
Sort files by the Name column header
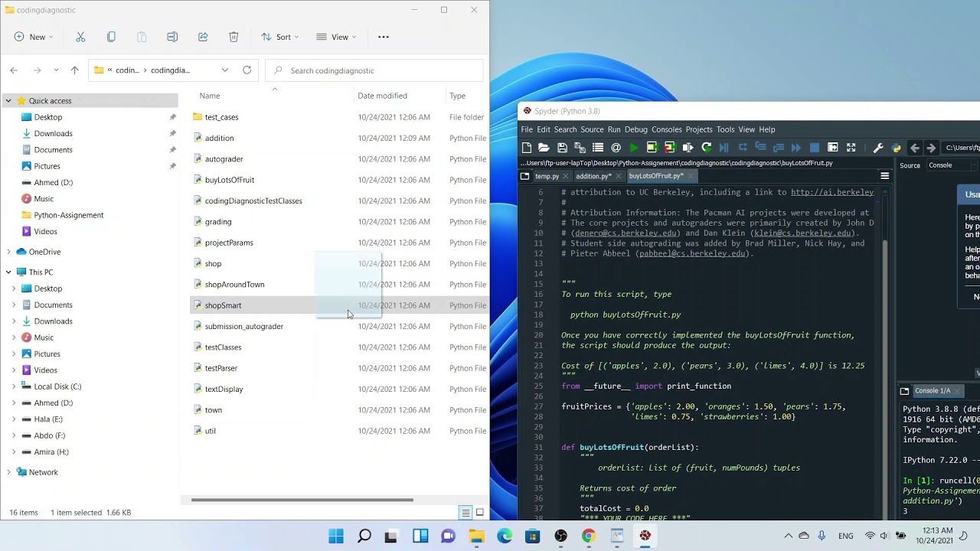click(x=210, y=96)
